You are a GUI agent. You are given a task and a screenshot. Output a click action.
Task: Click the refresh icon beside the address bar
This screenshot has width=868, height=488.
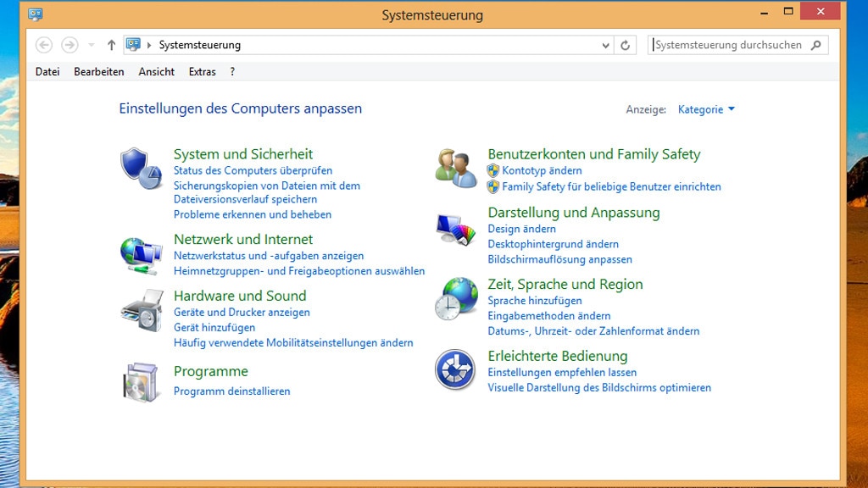626,45
